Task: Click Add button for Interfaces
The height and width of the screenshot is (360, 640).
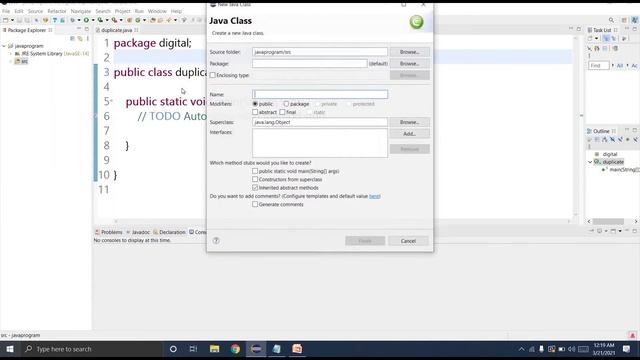Action: point(409,134)
